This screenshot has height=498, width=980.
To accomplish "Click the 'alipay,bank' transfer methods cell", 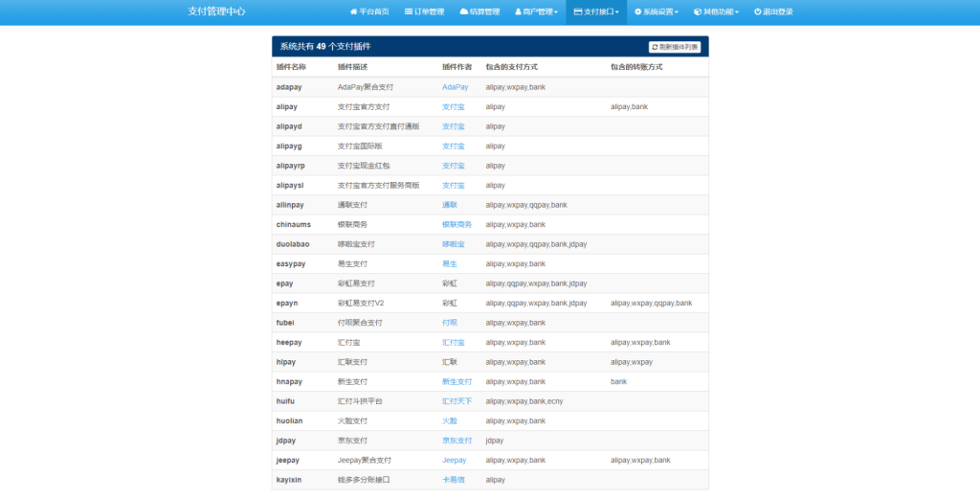I will 630,107.
